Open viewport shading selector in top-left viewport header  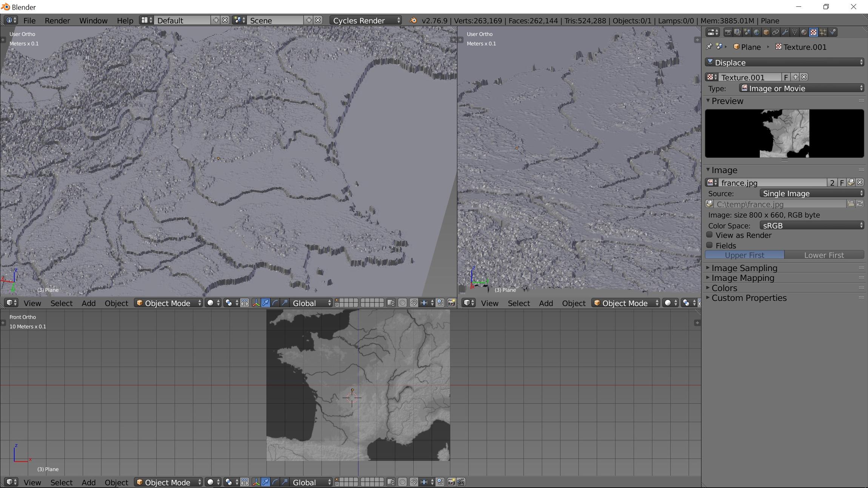[x=213, y=303]
